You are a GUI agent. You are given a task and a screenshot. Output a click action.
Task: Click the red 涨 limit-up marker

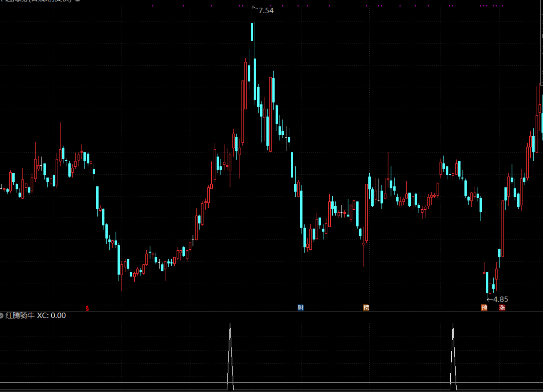point(502,307)
